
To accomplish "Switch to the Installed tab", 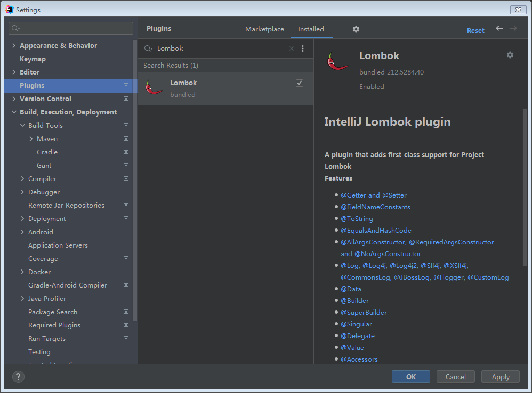I will 311,29.
